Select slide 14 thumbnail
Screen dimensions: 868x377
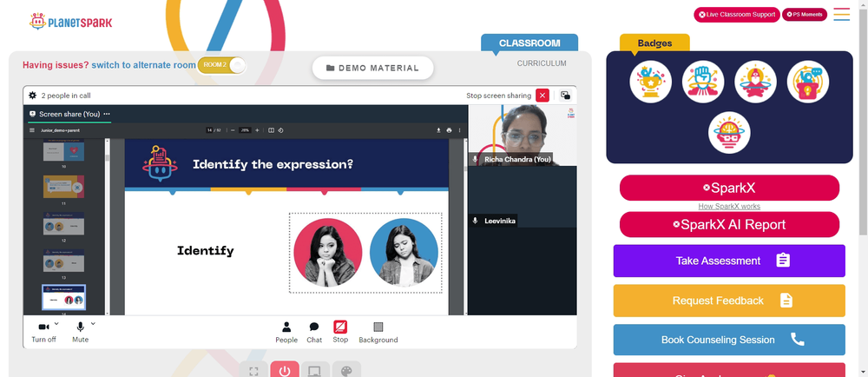pyautogui.click(x=63, y=298)
